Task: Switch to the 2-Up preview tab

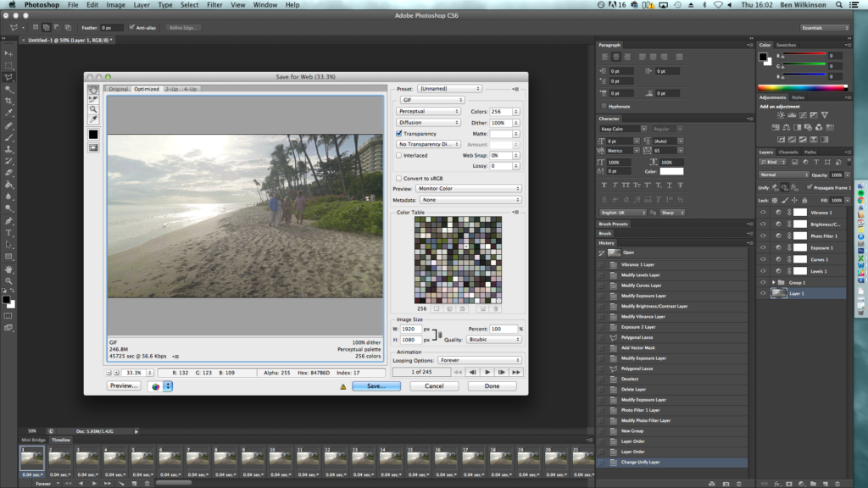Action: (172, 89)
